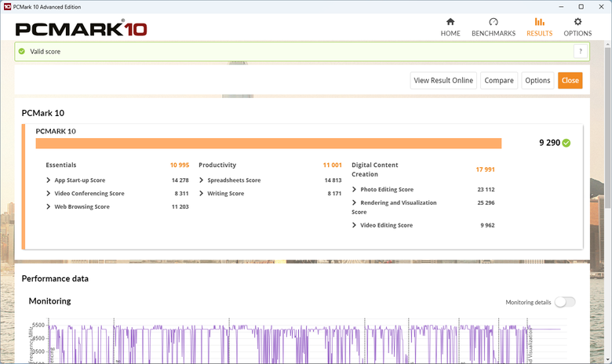Image resolution: width=612 pixels, height=364 pixels.
Task: Click the overall score 9 290
Action: [x=549, y=143]
